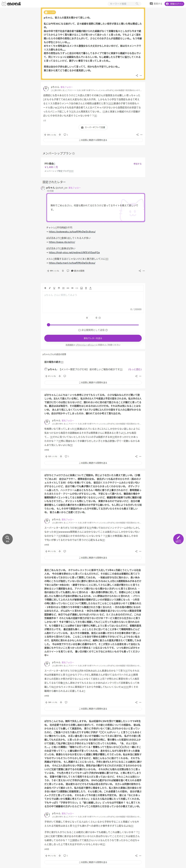Check 非公開質問として送信 checkbox

[79, 330]
